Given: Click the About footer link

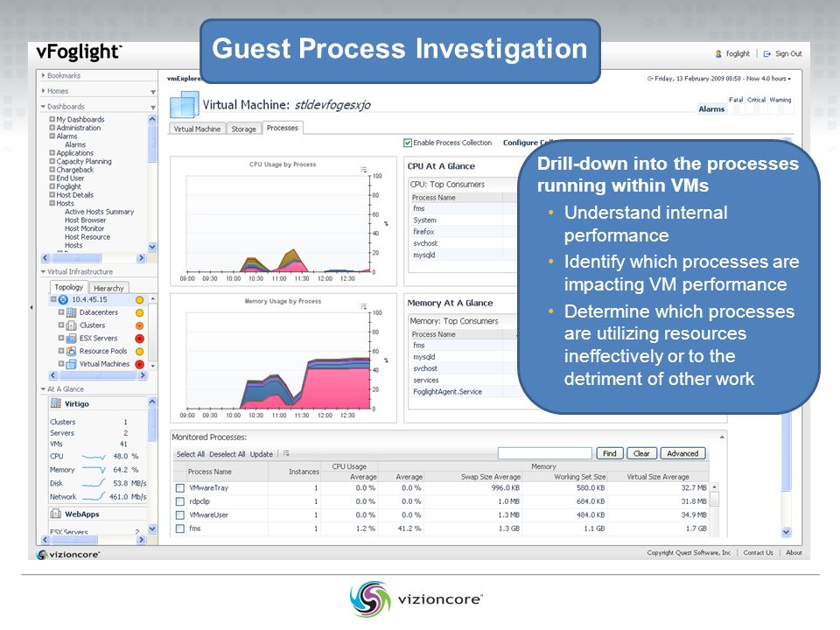Looking at the screenshot, I should [794, 552].
